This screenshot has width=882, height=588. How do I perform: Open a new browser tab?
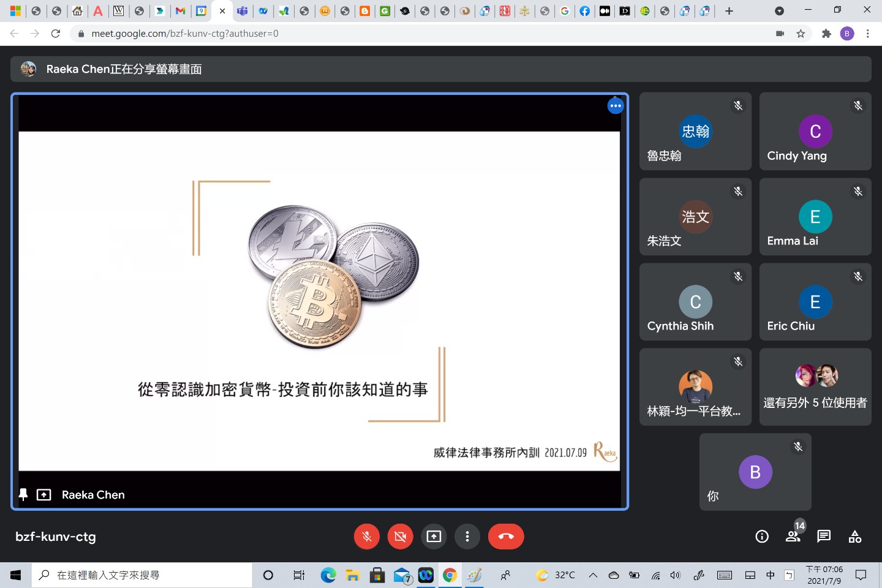(x=729, y=11)
